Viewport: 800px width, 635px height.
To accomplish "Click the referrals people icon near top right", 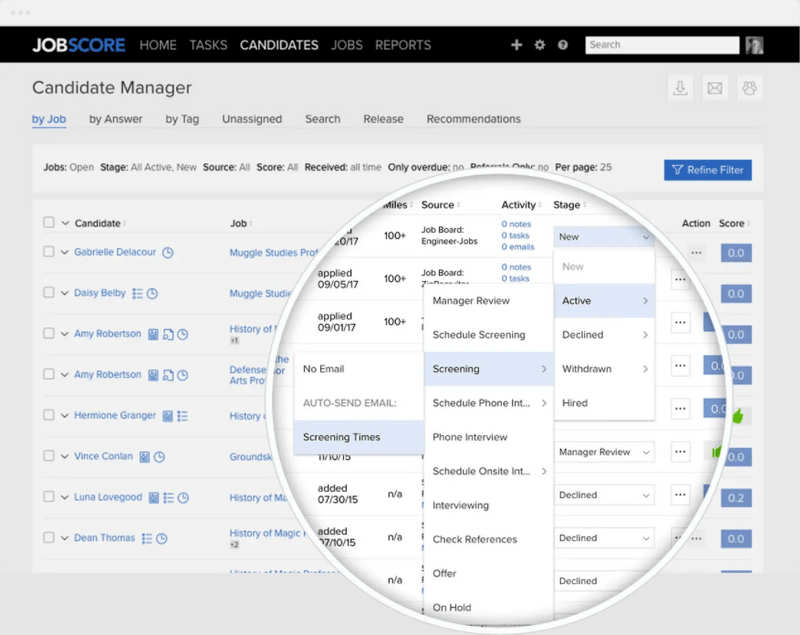I will pyautogui.click(x=750, y=88).
